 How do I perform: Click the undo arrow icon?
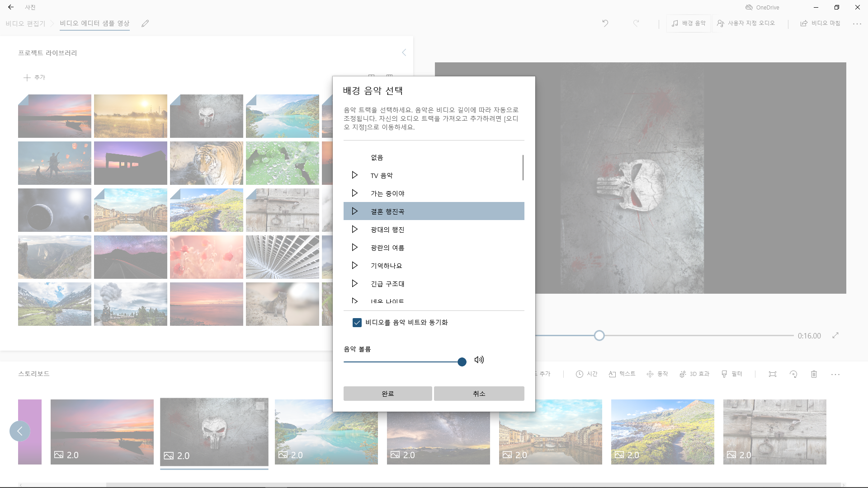[605, 23]
